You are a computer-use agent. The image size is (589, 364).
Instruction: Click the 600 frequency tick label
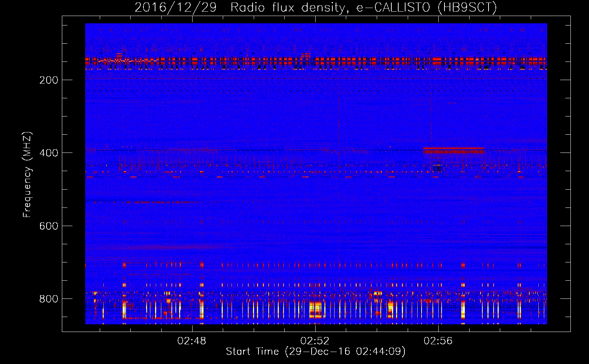[x=49, y=226]
